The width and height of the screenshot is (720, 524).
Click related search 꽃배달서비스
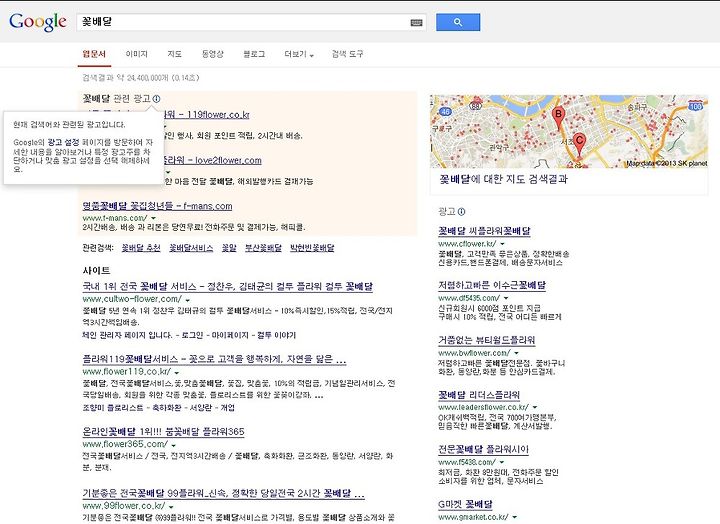point(191,248)
